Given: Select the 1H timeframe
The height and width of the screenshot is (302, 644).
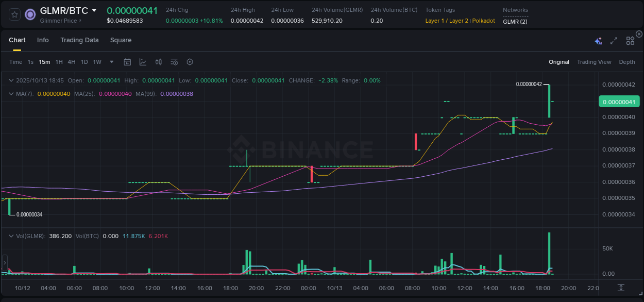Looking at the screenshot, I should coord(59,62).
